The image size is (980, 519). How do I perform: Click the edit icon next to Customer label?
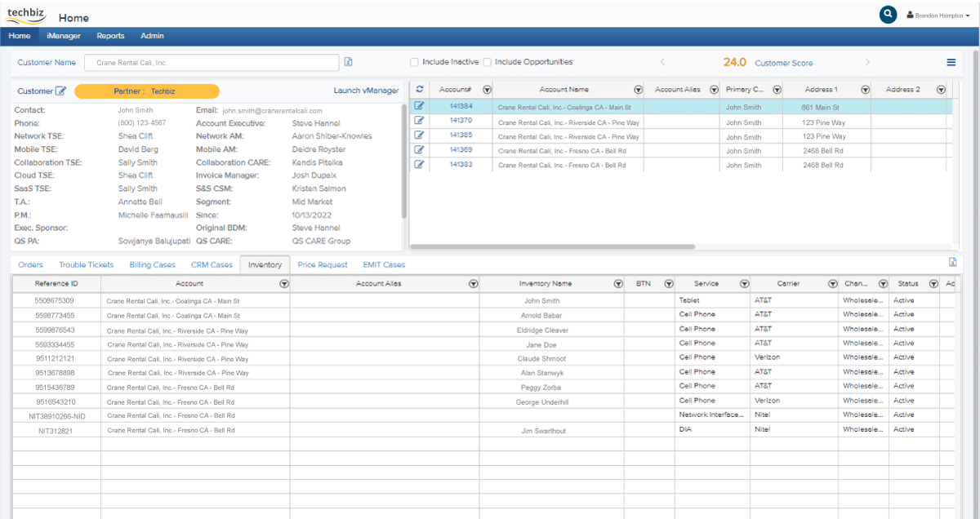click(60, 91)
